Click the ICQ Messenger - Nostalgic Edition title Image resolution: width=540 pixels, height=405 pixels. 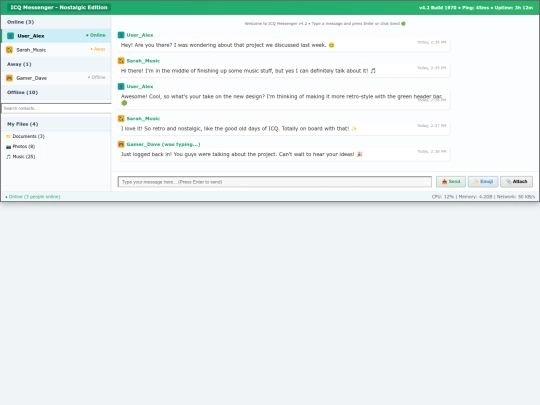(x=59, y=8)
